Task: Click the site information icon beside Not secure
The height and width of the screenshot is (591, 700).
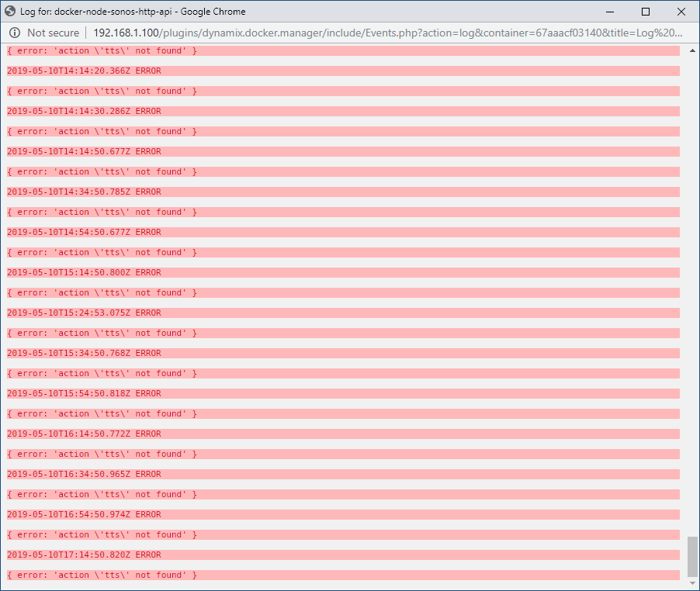Action: click(15, 33)
